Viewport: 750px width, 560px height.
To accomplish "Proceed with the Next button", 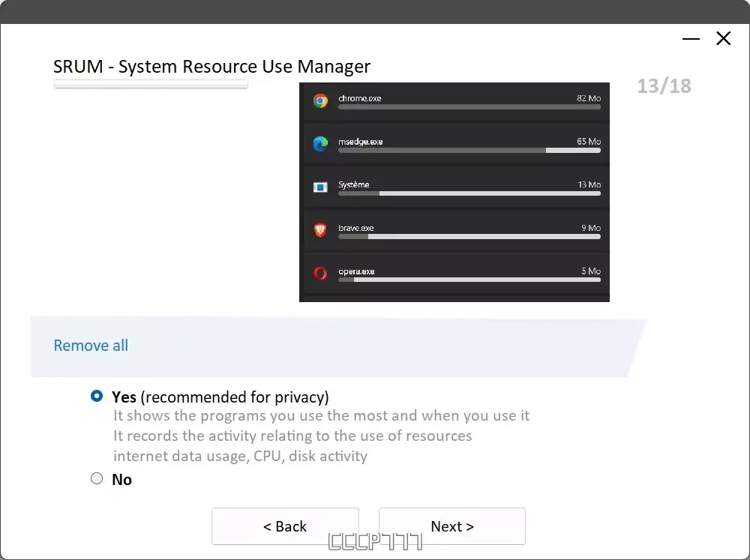I will pyautogui.click(x=451, y=526).
